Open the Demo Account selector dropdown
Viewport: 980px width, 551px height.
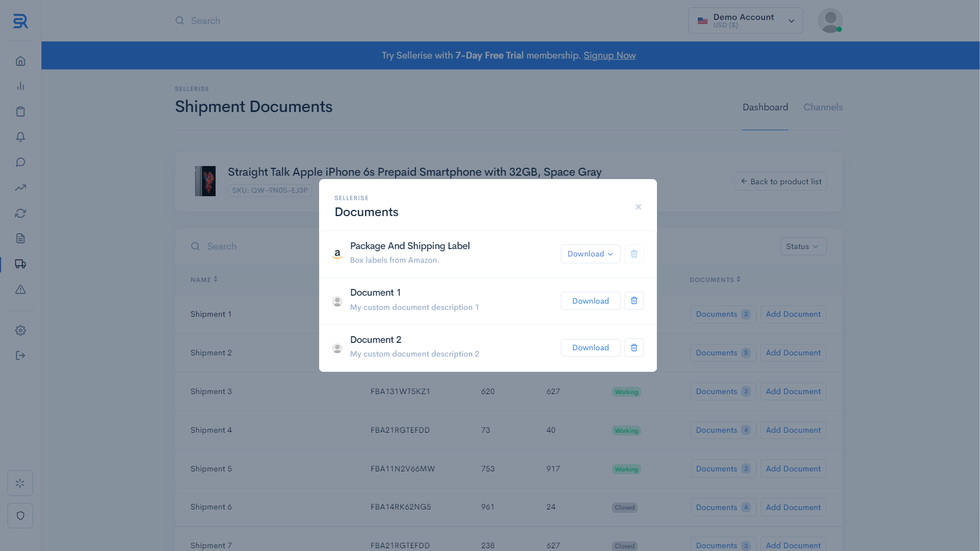point(745,20)
